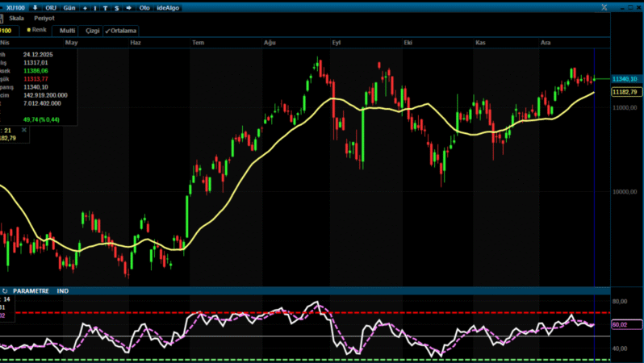The image size is (644, 363).
Task: Click the 11340,10 last price label
Action: click(x=625, y=79)
